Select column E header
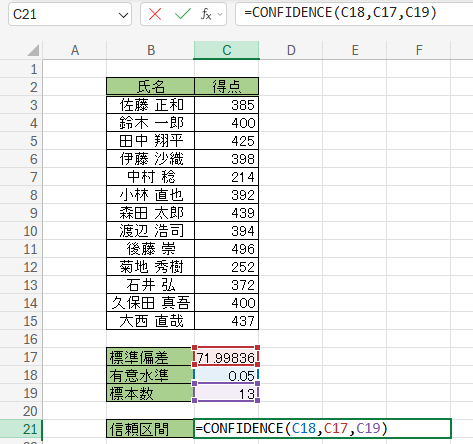The width and height of the screenshot is (473, 444). [355, 50]
